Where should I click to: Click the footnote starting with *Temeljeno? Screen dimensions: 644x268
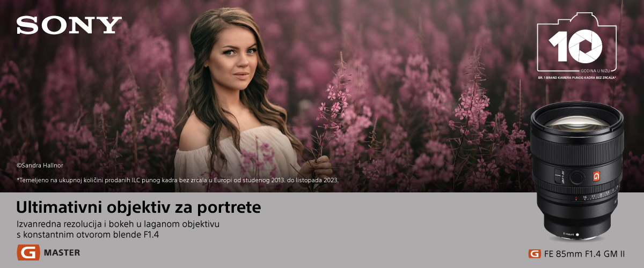[178, 180]
